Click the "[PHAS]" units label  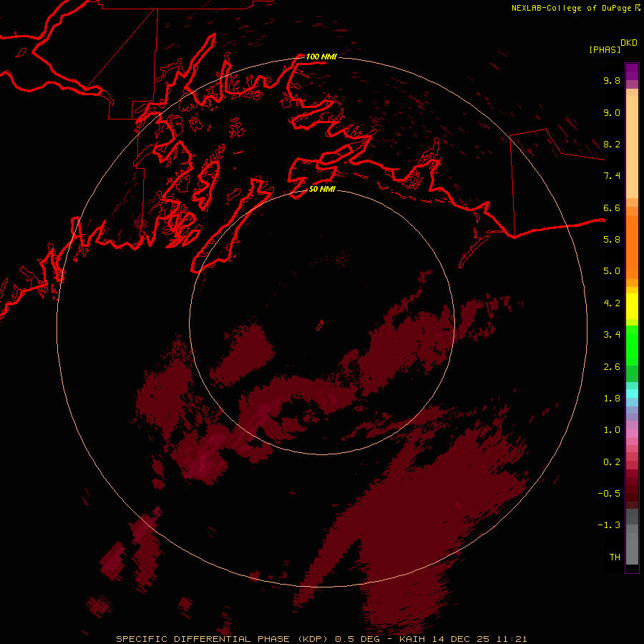tap(605, 49)
